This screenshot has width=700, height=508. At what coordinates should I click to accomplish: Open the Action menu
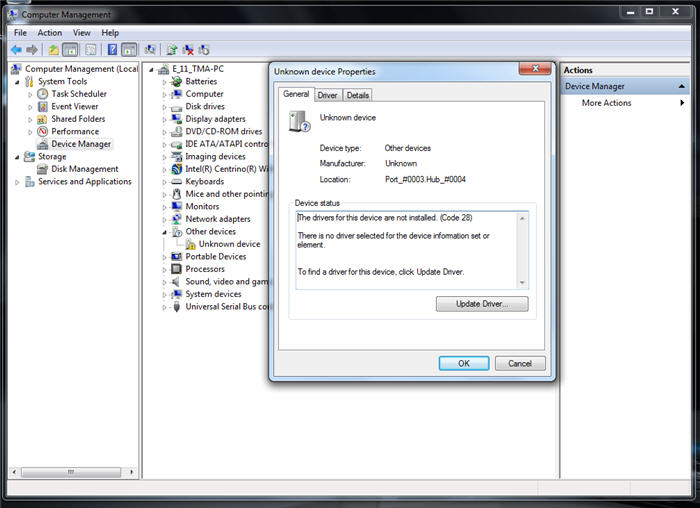pyautogui.click(x=50, y=33)
